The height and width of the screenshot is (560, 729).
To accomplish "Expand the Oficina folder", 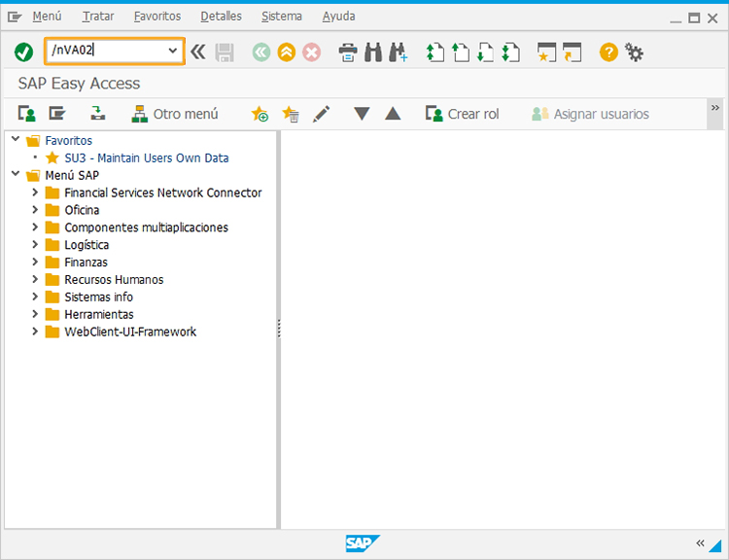I will (35, 209).
